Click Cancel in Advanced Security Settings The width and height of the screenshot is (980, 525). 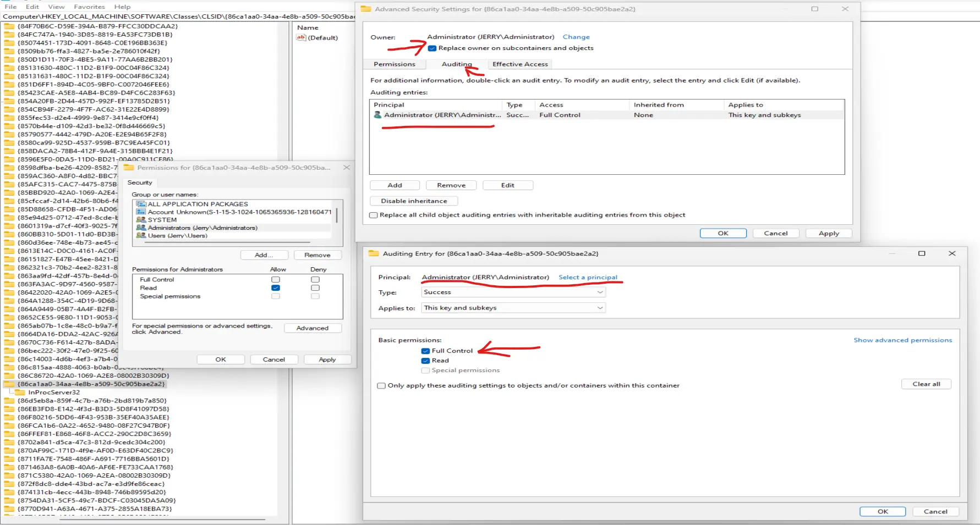point(776,233)
